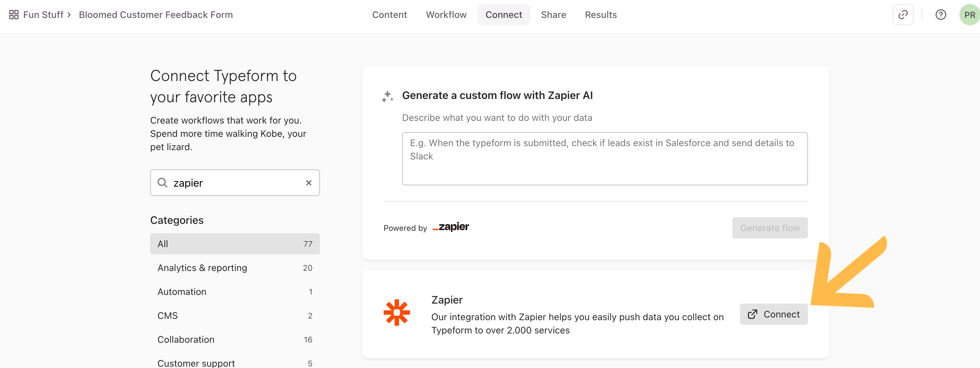Filter by Collaboration category

click(235, 339)
